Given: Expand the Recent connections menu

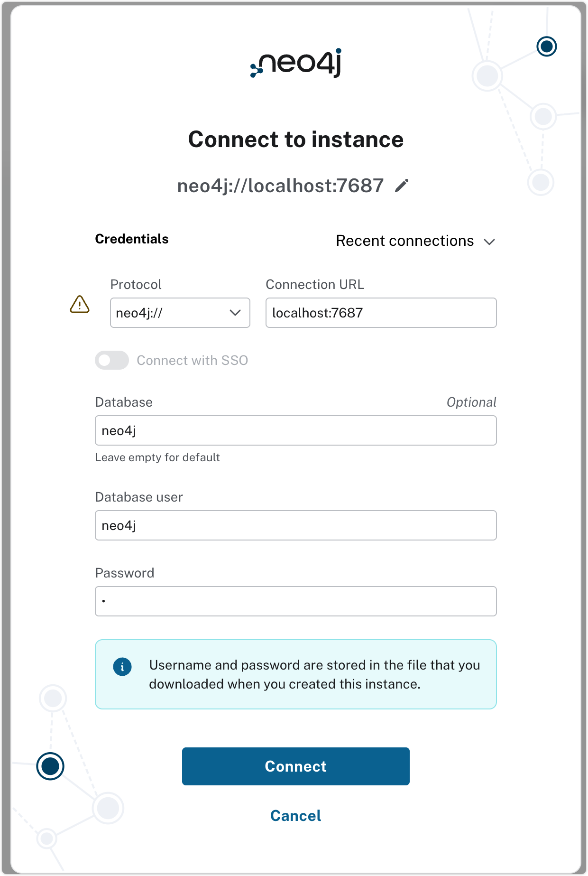Looking at the screenshot, I should coord(416,241).
